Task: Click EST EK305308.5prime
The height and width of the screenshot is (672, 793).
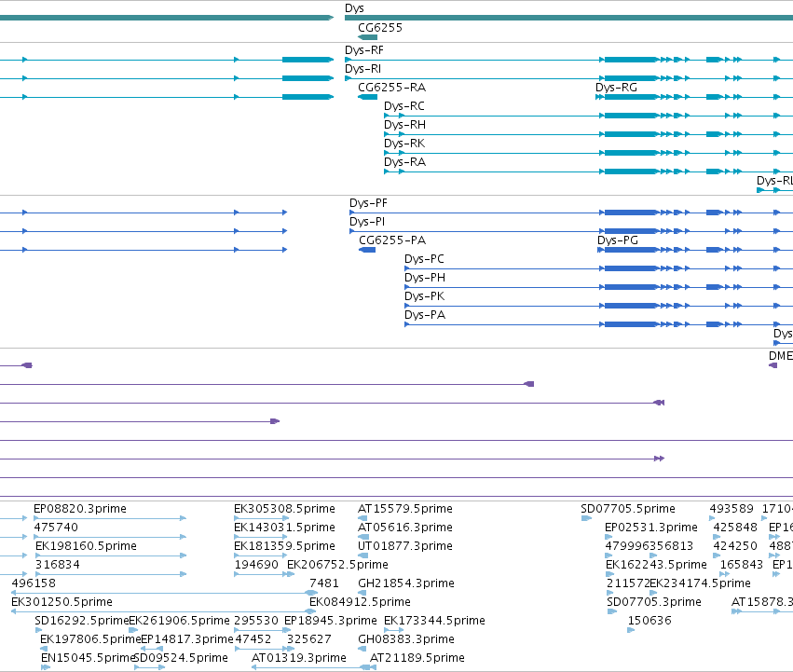Action: (x=284, y=509)
